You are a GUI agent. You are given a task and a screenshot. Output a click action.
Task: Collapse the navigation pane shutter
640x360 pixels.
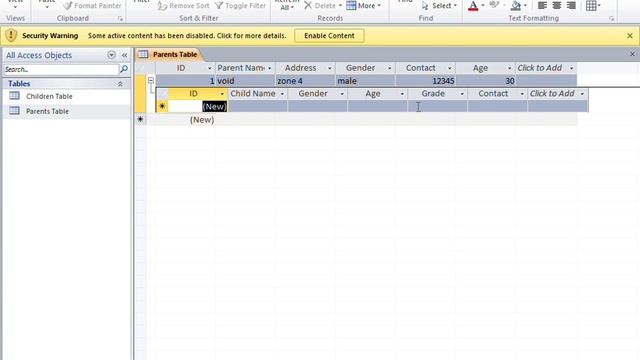[x=124, y=55]
